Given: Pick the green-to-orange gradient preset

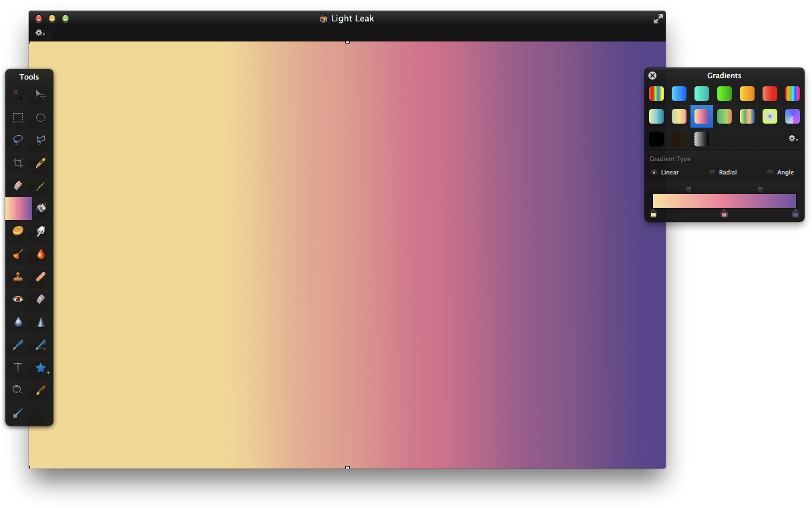Looking at the screenshot, I should 725,116.
